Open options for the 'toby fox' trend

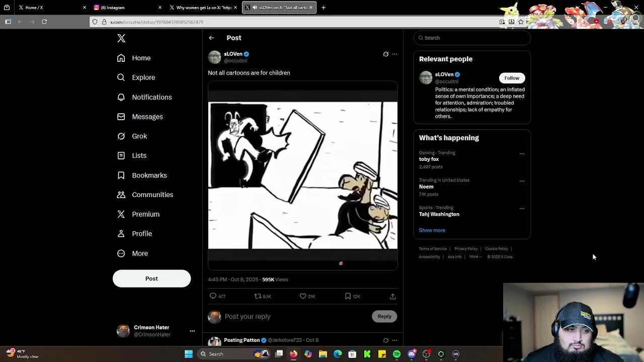click(522, 154)
